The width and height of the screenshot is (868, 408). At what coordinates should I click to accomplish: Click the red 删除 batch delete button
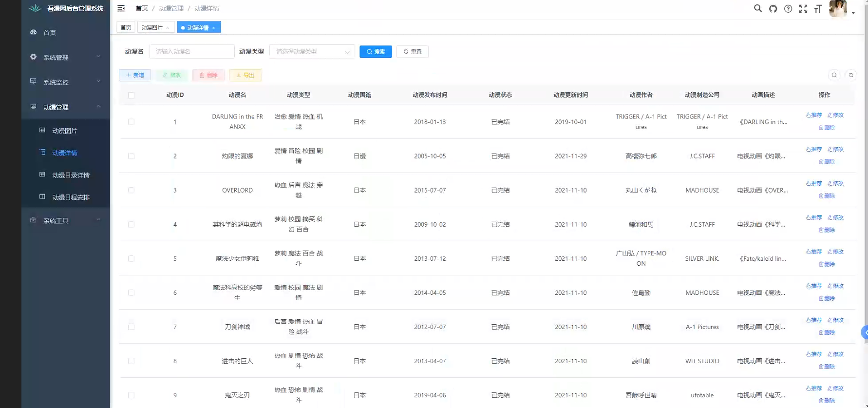[x=208, y=75]
